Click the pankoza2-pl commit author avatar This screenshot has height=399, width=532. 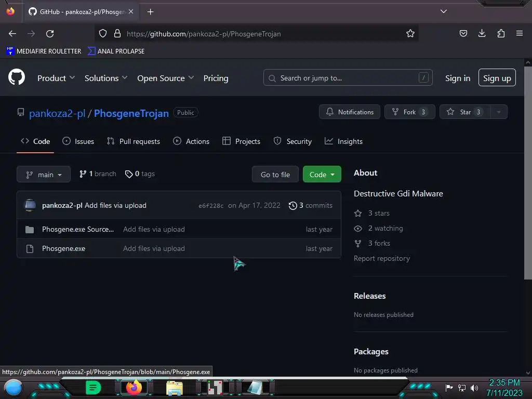30,205
